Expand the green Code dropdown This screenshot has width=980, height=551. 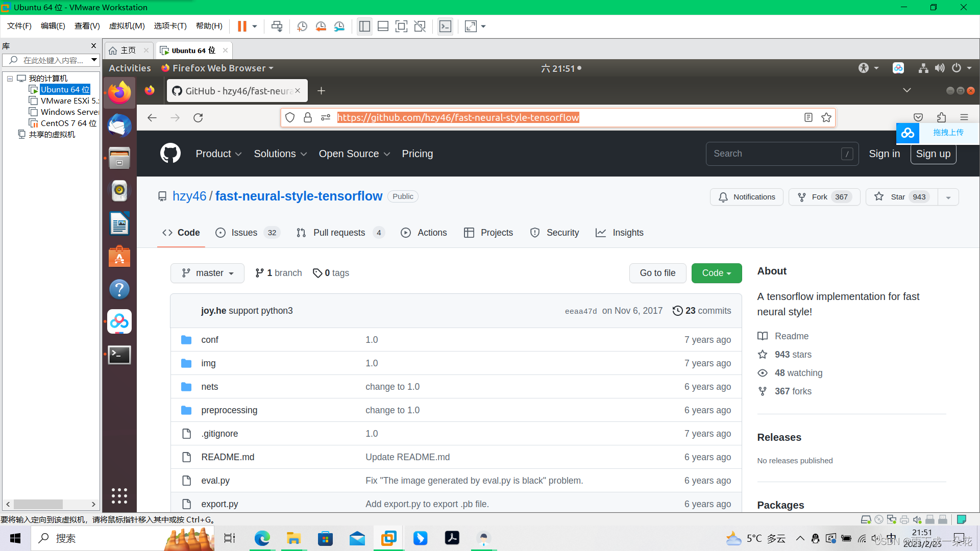click(x=716, y=273)
